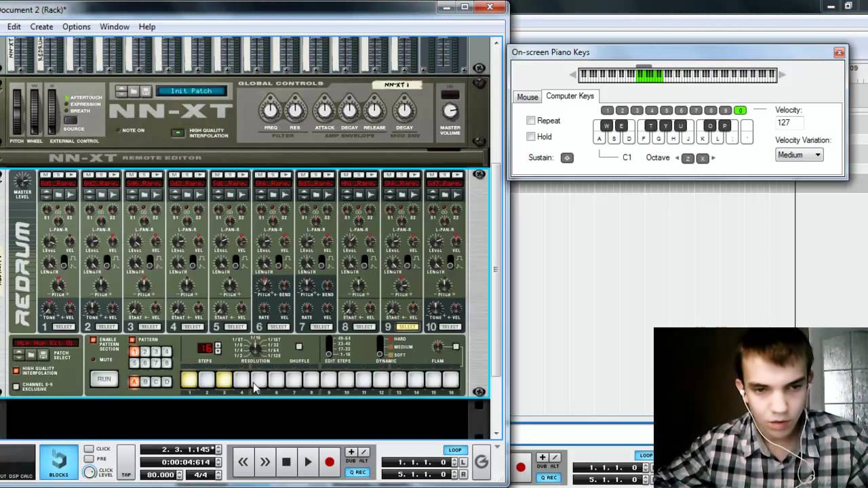Toggle the Q REC button in main transport
The width and height of the screenshot is (868, 488).
point(357,472)
